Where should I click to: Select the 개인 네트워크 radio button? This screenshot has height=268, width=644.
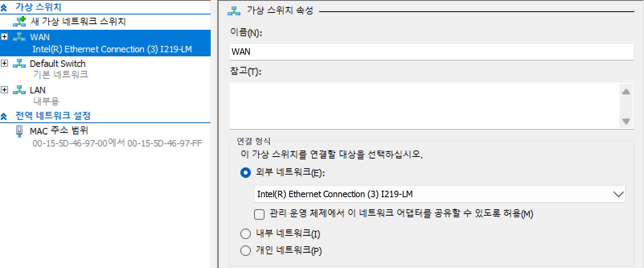tap(245, 251)
